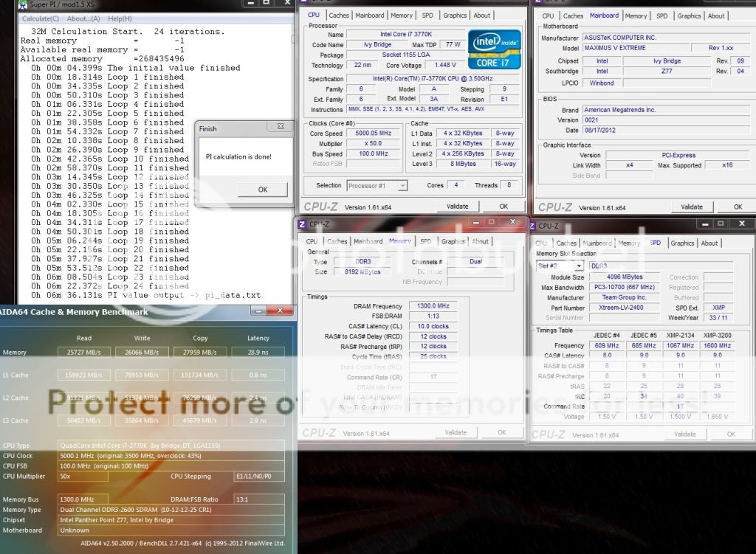Click Validate in the CPU-Z Mainboard window
The height and width of the screenshot is (554, 756).
click(x=691, y=207)
